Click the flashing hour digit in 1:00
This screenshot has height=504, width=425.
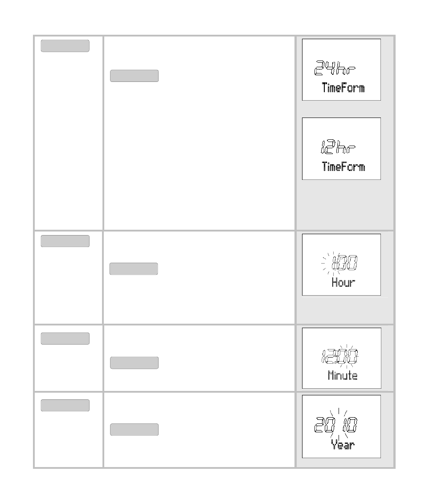point(335,263)
